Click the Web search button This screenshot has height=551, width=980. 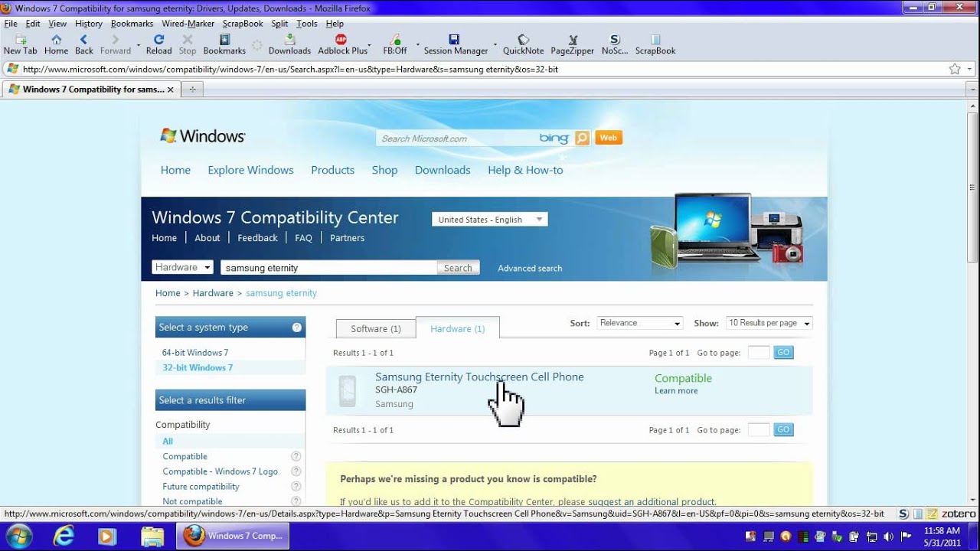(x=608, y=138)
